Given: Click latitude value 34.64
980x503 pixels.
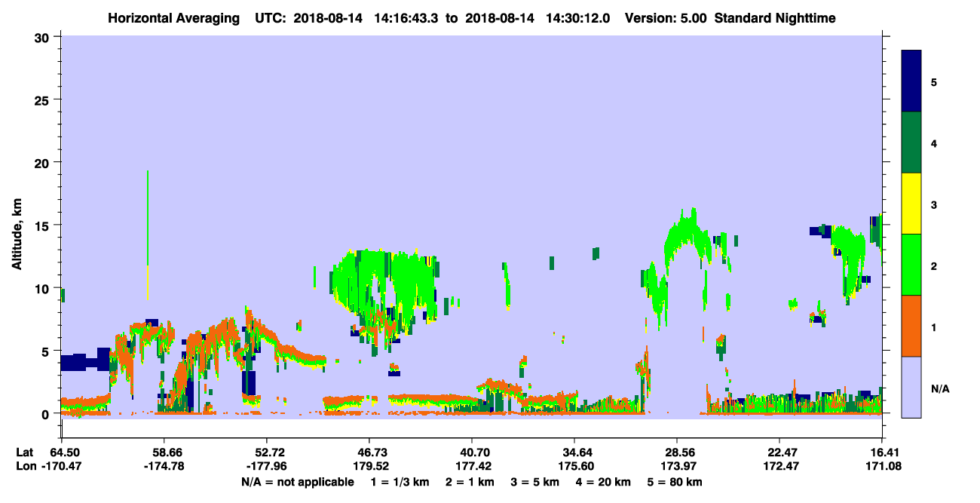Looking at the screenshot, I should tap(574, 452).
